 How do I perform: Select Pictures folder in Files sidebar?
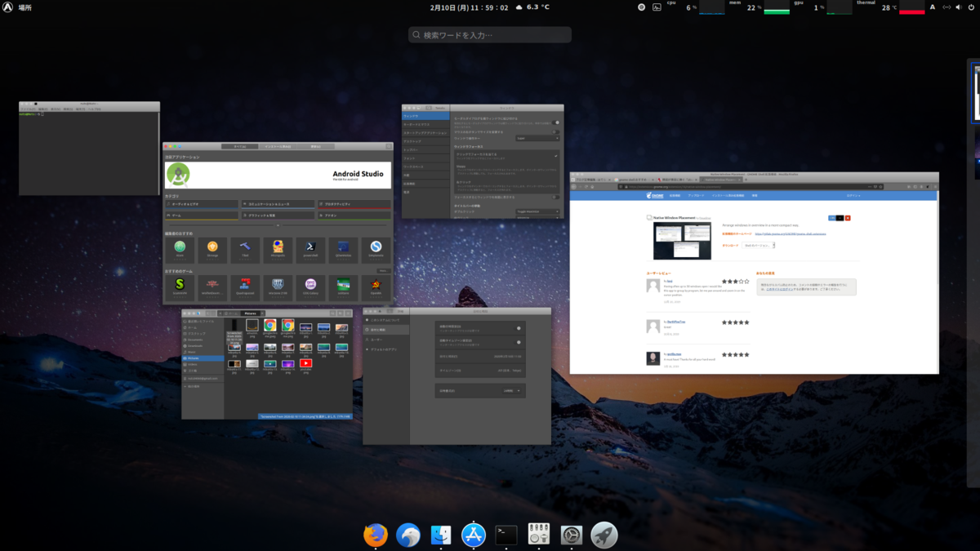click(x=203, y=358)
